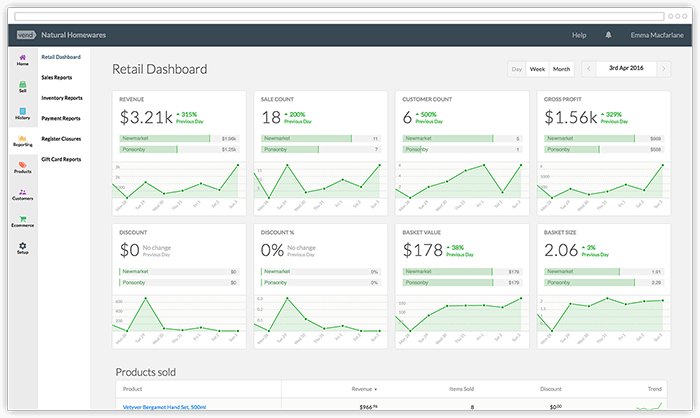
Task: Click the Product column header
Action: point(132,389)
